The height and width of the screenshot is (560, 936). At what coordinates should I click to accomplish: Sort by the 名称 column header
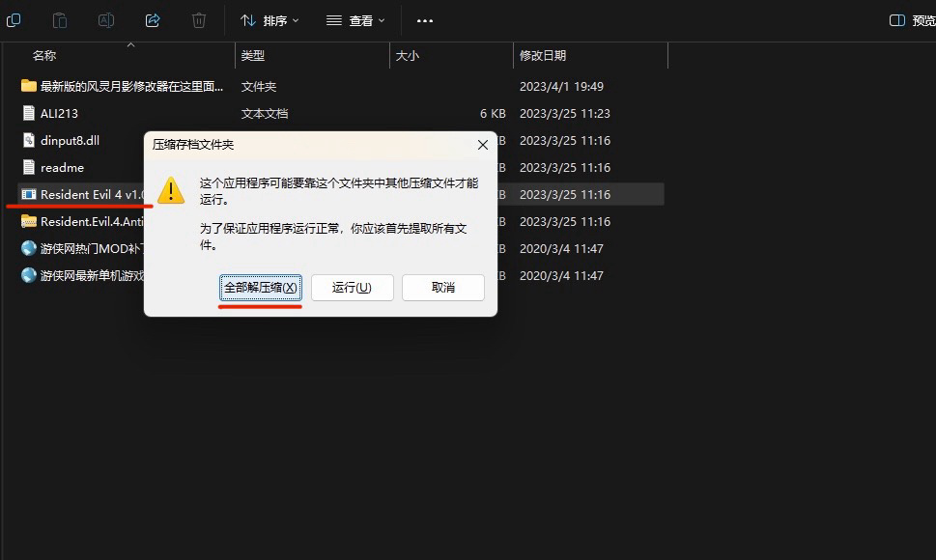[44, 55]
